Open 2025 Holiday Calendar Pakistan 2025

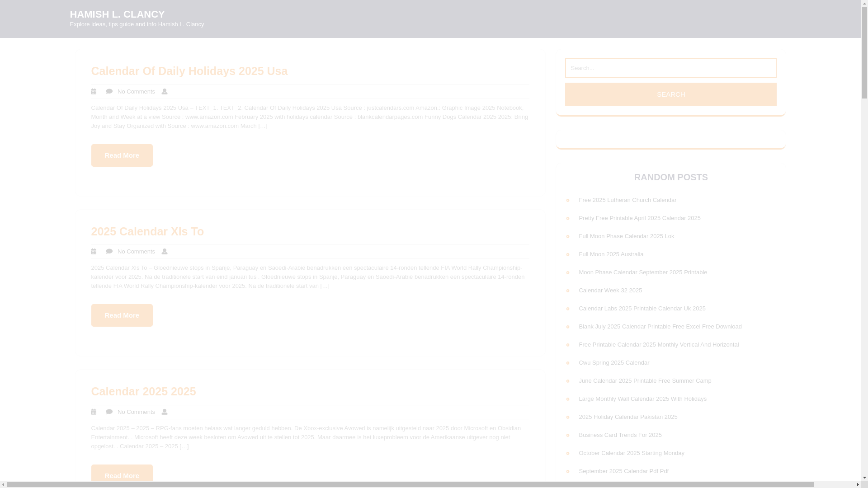(x=627, y=417)
